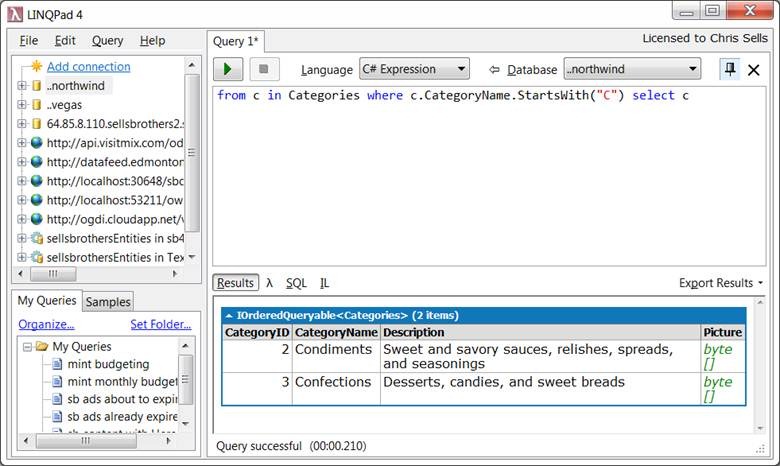
Task: Toggle the pin icon beside Database dropdown
Action: [730, 69]
